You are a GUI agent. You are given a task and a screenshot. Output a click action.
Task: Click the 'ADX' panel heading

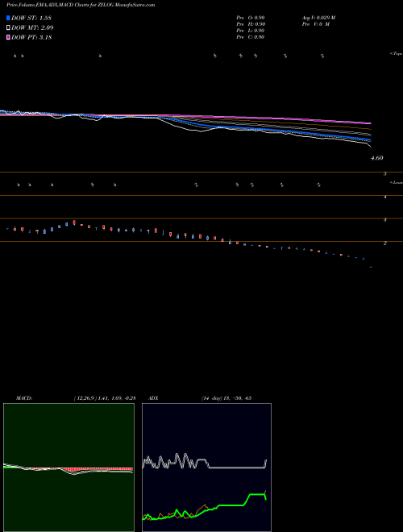click(x=153, y=398)
